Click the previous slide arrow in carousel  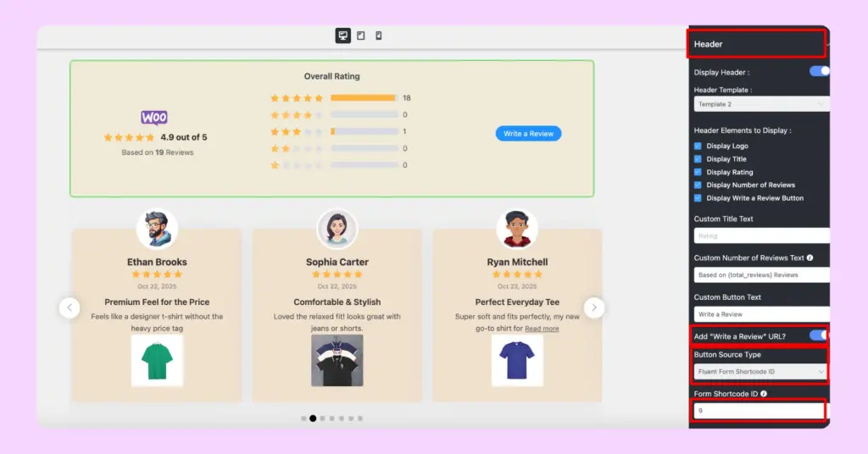[70, 307]
